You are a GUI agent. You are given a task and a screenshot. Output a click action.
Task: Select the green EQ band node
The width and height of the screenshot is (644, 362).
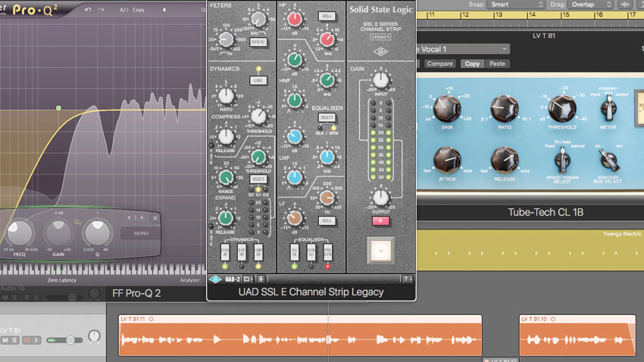pos(59,108)
